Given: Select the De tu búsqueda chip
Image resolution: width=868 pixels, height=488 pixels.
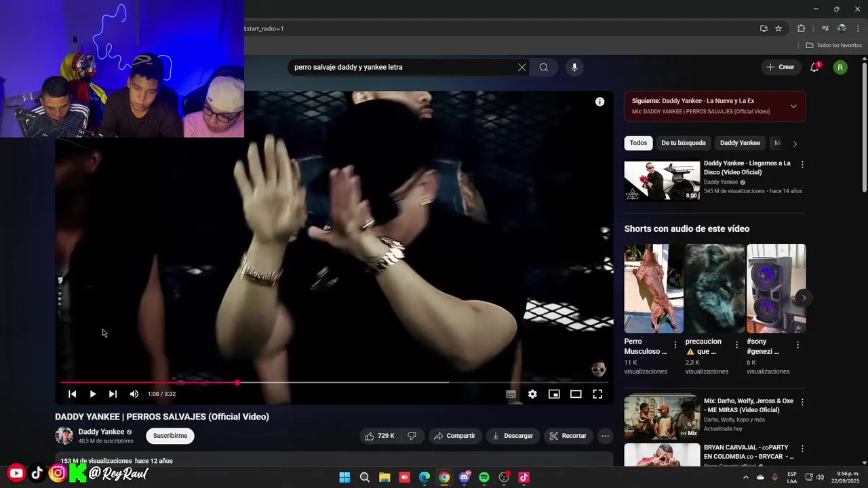Looking at the screenshot, I should click(684, 143).
